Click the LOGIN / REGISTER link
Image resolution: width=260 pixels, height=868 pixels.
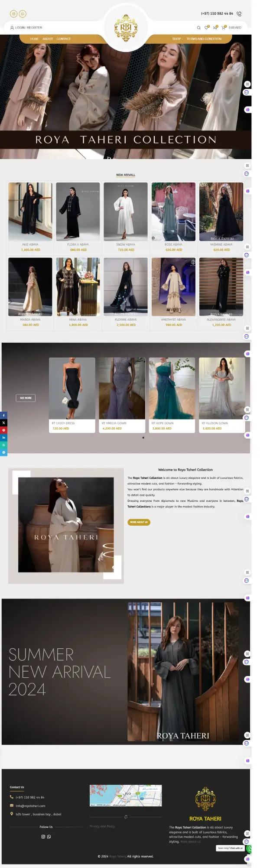click(29, 28)
